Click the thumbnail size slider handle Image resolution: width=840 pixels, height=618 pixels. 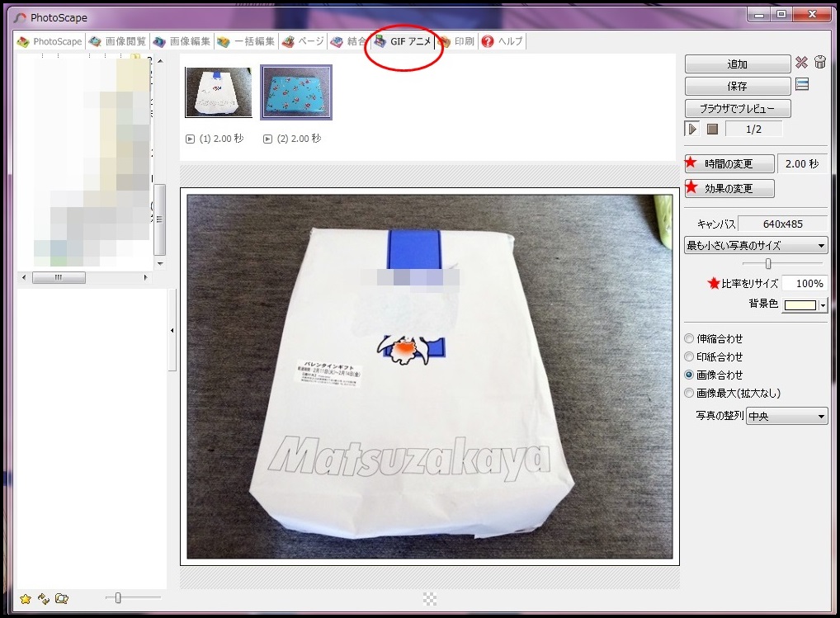point(118,598)
